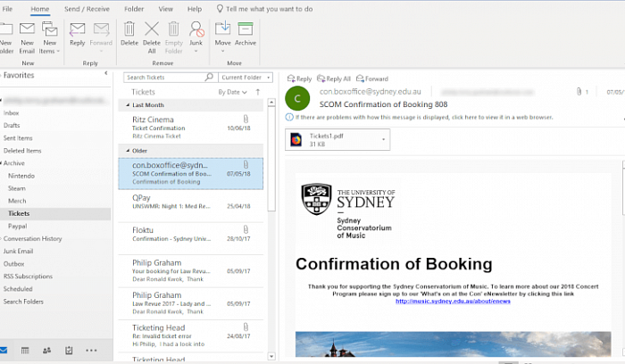Switch to the People view icon
The width and height of the screenshot is (625, 364).
click(46, 351)
